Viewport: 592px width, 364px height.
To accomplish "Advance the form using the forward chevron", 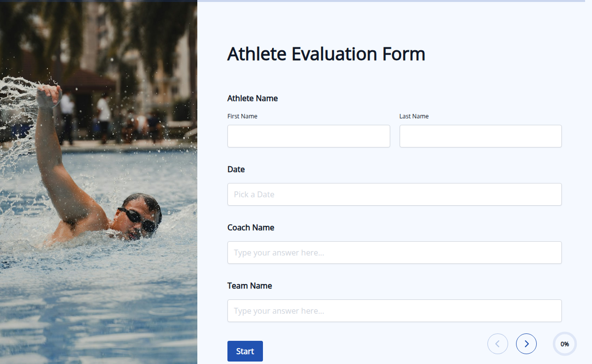I will (526, 344).
